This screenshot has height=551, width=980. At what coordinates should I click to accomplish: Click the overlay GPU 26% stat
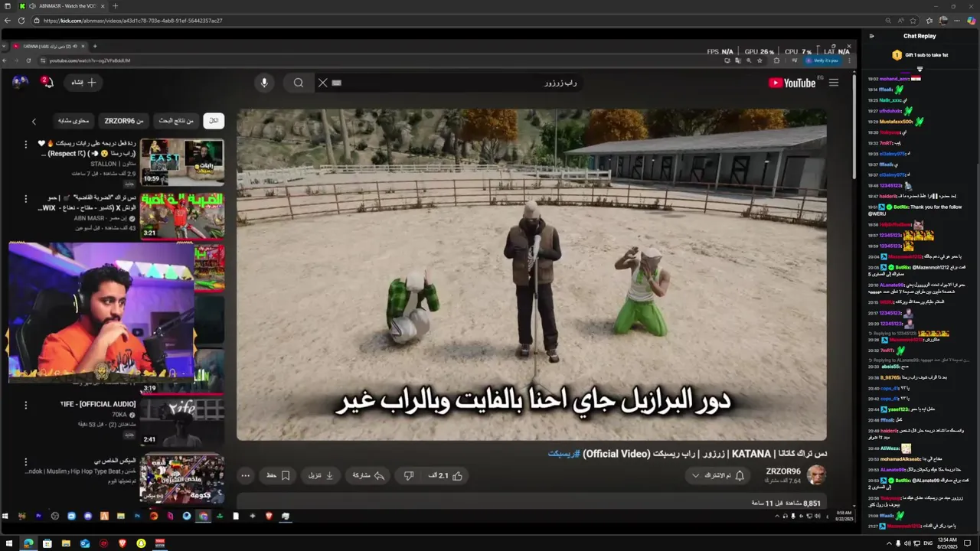tap(759, 52)
